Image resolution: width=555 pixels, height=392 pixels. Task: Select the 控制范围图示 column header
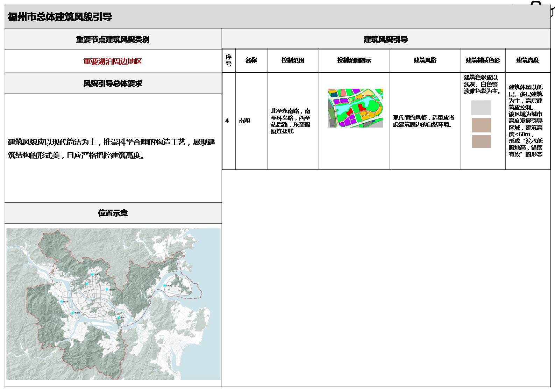[354, 60]
